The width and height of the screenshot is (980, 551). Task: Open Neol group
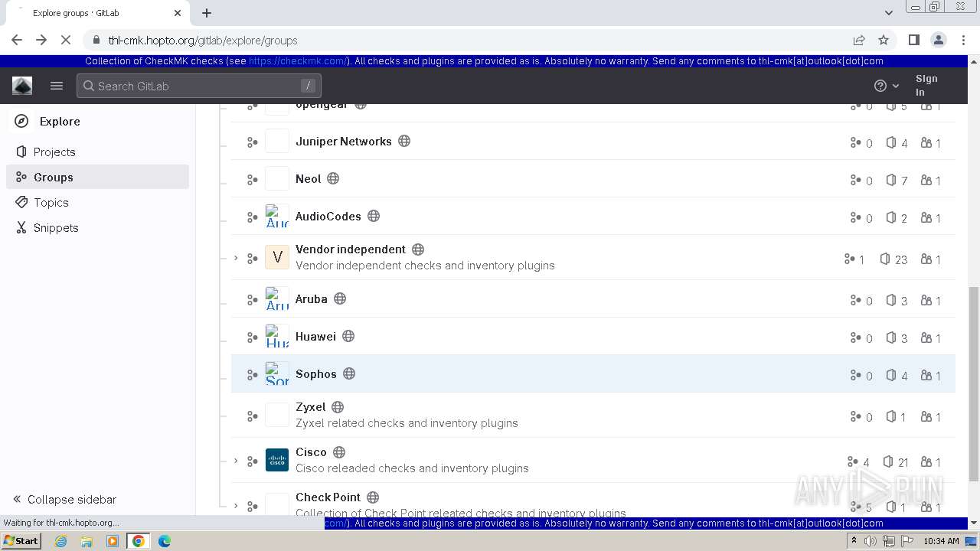point(308,178)
